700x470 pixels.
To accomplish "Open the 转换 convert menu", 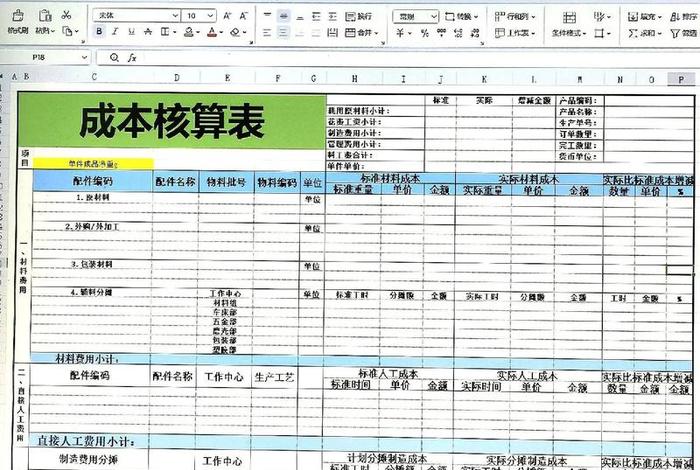I will click(x=462, y=17).
